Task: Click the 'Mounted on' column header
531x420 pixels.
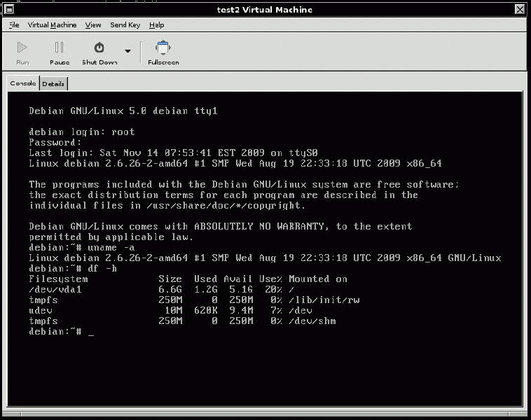Action: point(318,279)
